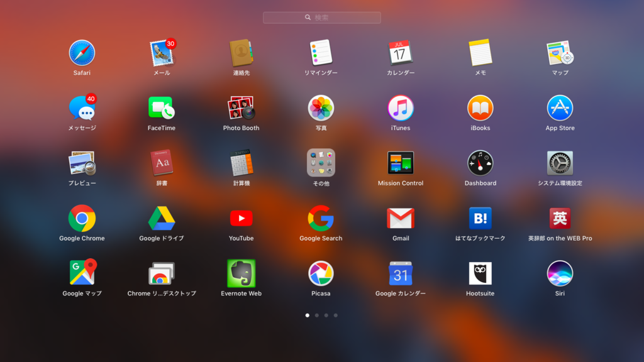Open Siri

(560, 273)
